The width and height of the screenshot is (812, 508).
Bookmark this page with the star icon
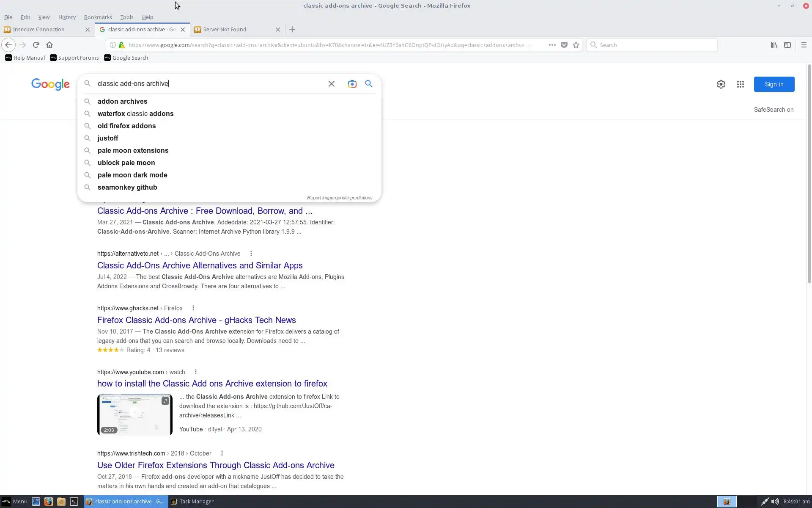576,45
